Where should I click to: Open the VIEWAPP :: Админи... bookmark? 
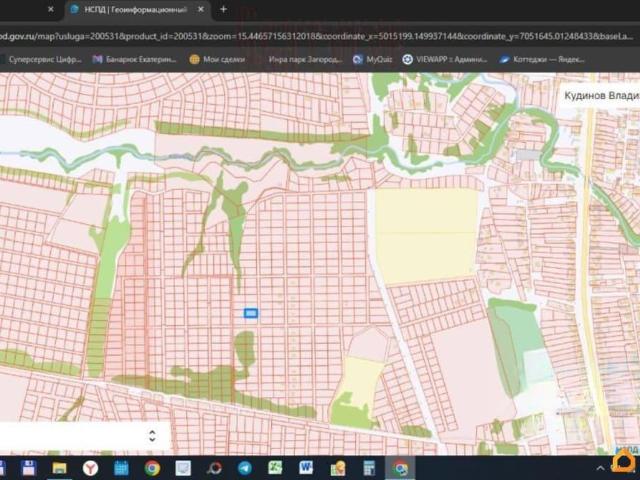[445, 60]
